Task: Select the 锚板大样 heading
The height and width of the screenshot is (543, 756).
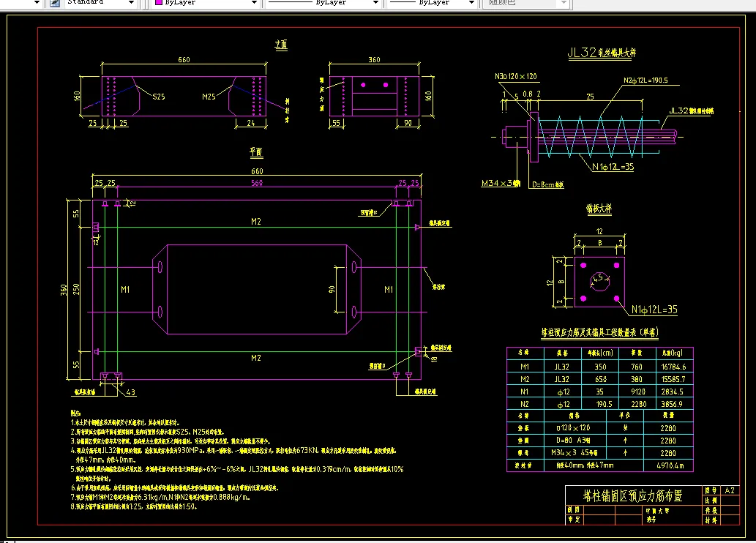Action: click(x=599, y=209)
